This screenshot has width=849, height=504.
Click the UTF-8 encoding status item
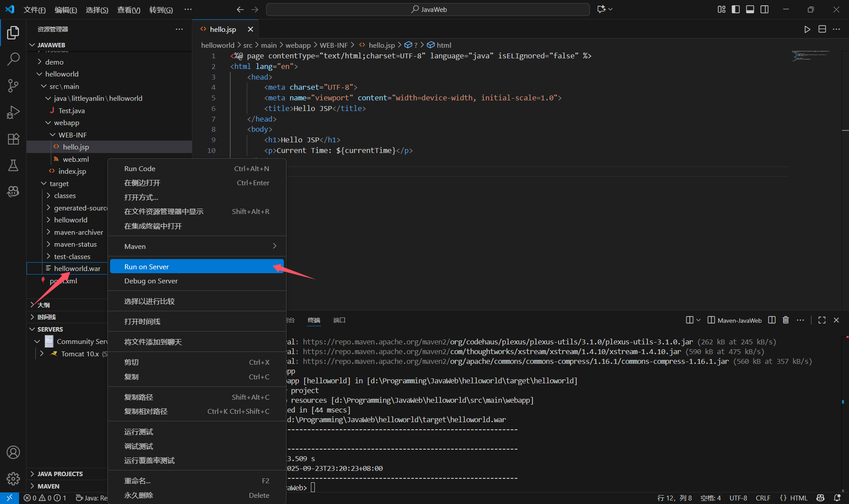point(738,498)
